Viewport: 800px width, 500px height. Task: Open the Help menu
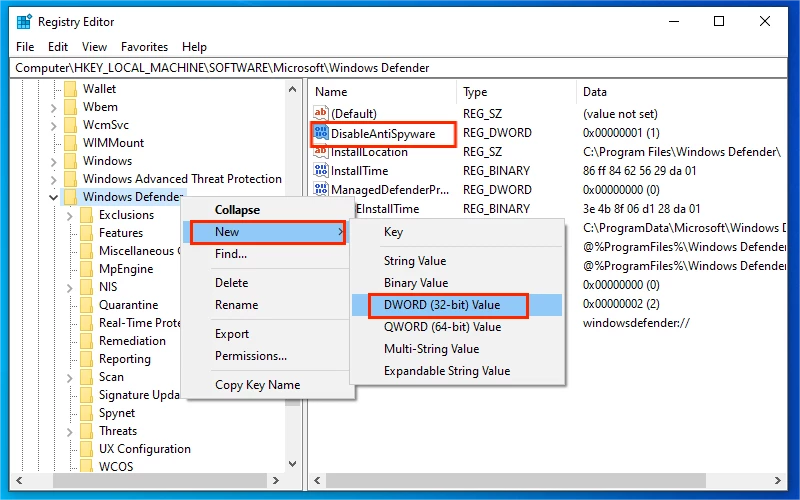(x=194, y=47)
